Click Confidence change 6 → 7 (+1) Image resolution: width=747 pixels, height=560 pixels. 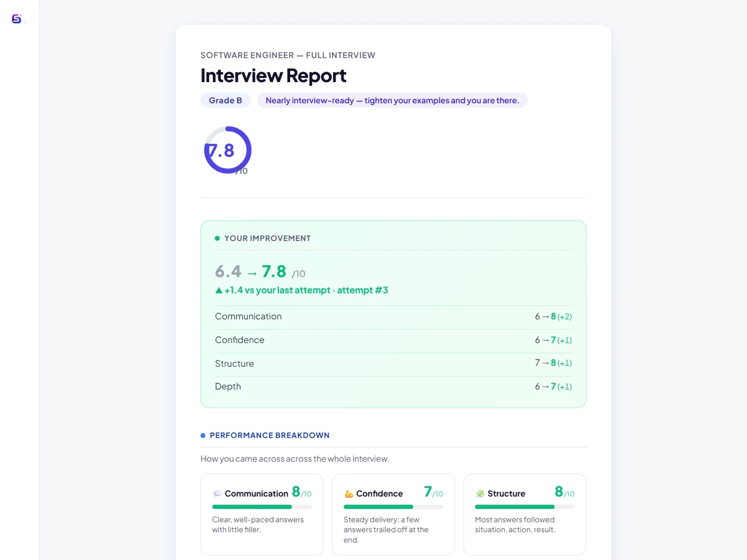[x=553, y=340]
